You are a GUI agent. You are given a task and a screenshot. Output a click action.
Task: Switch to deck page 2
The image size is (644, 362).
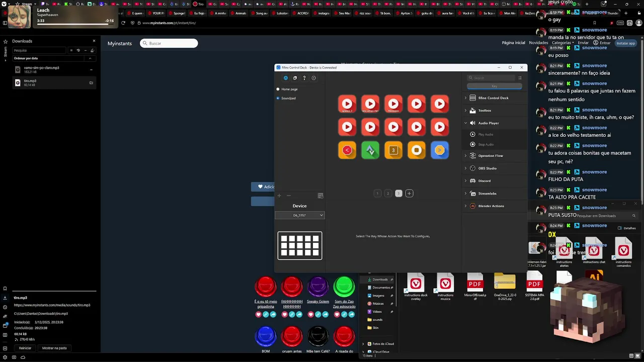point(388,193)
